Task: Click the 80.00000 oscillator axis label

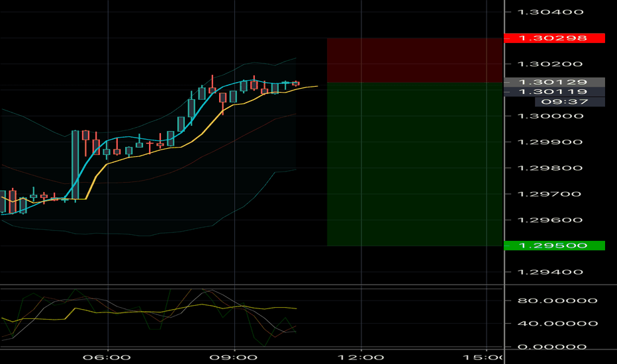Action: tap(557, 300)
